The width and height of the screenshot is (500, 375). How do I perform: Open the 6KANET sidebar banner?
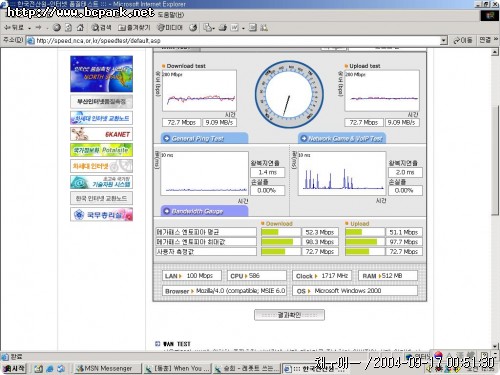[101, 134]
